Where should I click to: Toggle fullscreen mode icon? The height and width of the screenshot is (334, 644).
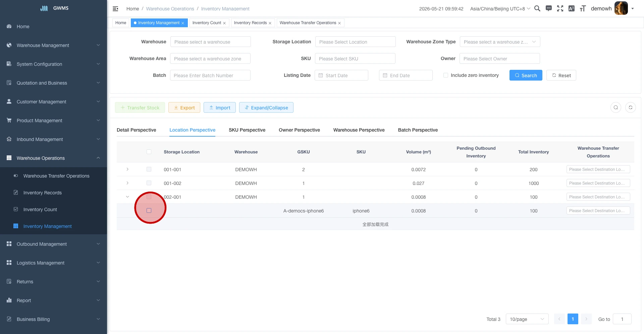[x=560, y=8]
